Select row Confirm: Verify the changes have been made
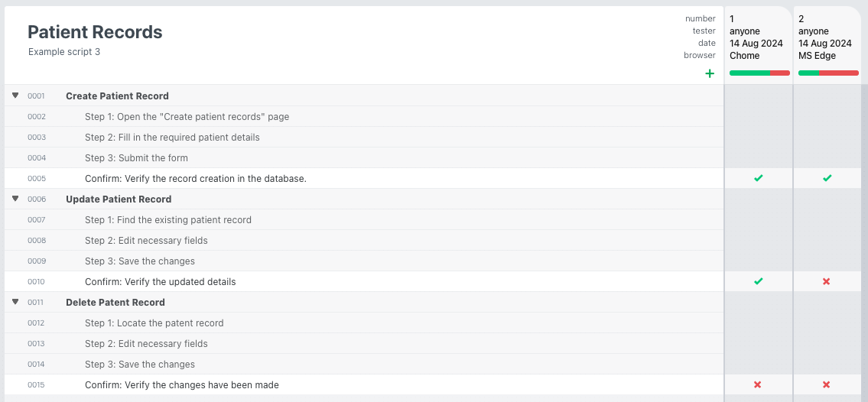 (x=181, y=385)
